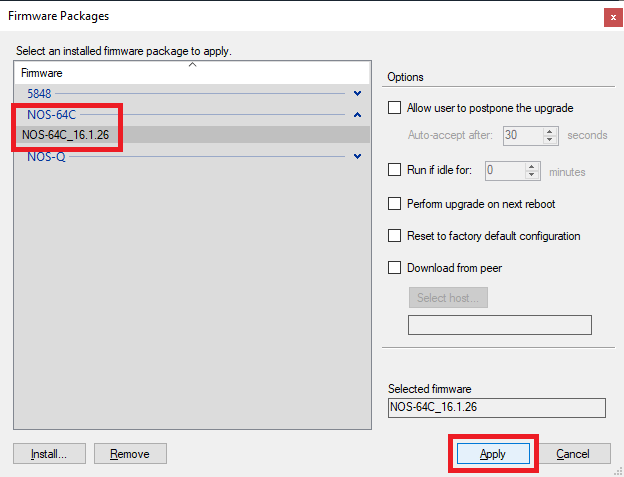This screenshot has width=624, height=477.
Task: Click the Select host... button
Action: (447, 298)
